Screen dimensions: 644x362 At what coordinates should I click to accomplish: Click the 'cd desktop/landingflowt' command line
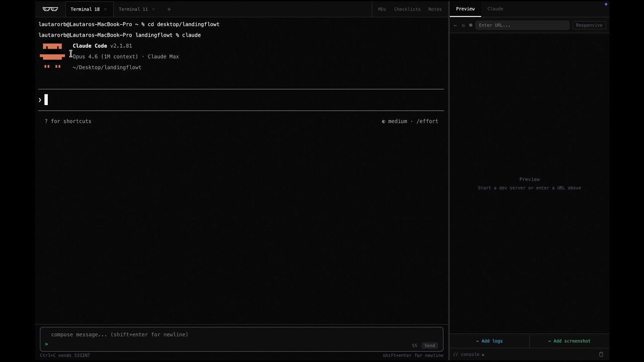(x=184, y=24)
